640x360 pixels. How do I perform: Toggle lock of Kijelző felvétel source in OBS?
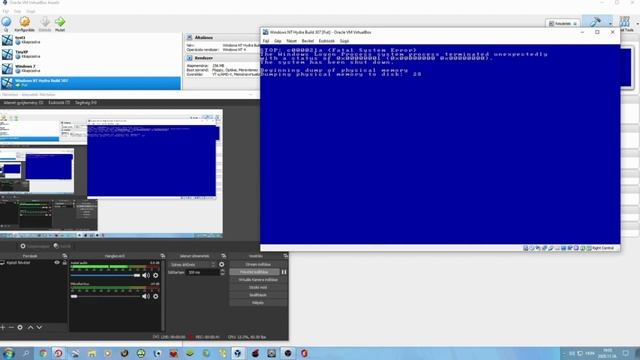pos(64,262)
